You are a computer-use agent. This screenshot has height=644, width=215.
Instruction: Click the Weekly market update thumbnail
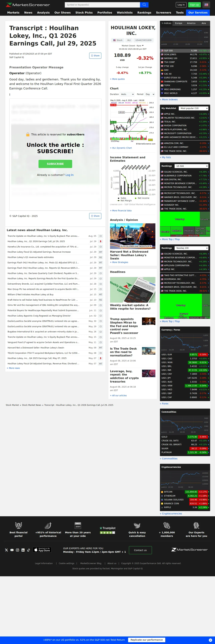(133, 290)
